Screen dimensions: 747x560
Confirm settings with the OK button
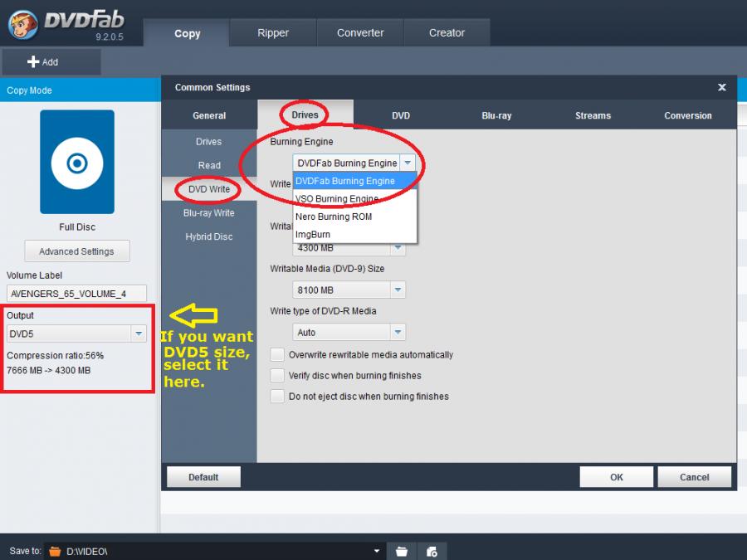(617, 477)
